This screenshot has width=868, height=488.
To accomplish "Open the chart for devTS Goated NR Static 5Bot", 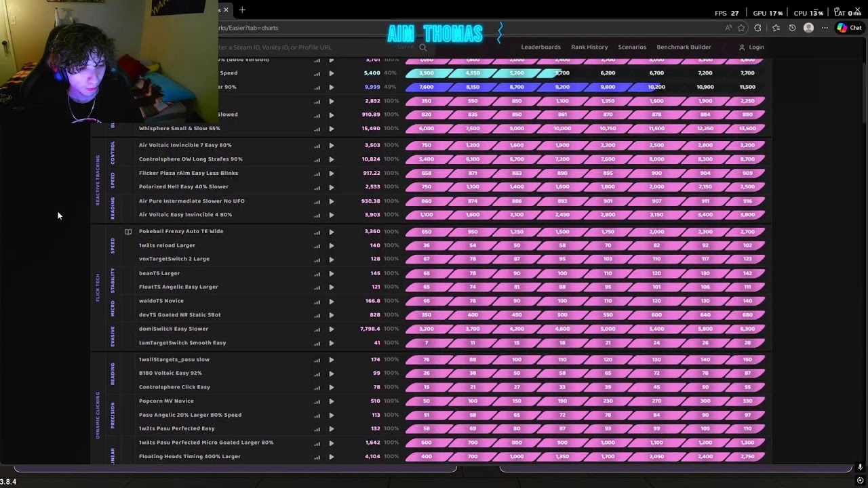I will pyautogui.click(x=317, y=315).
